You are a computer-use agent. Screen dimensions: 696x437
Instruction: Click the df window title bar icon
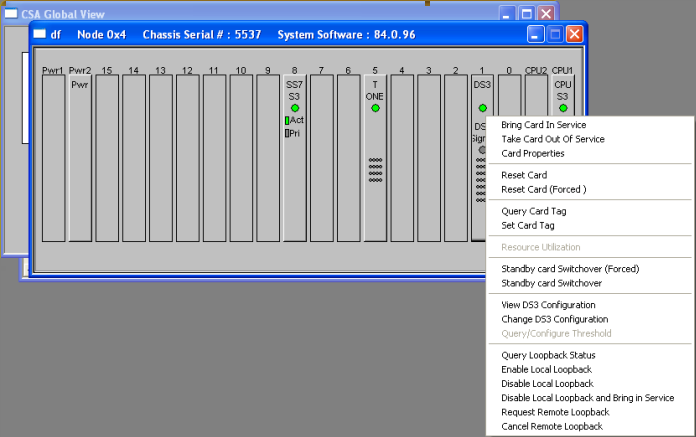coord(40,33)
